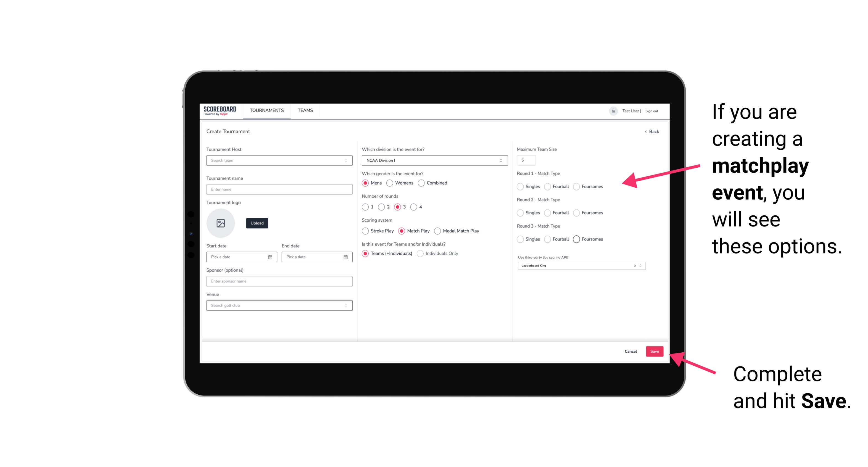This screenshot has width=868, height=467.
Task: Switch to the TEAMS tab
Action: tap(305, 110)
